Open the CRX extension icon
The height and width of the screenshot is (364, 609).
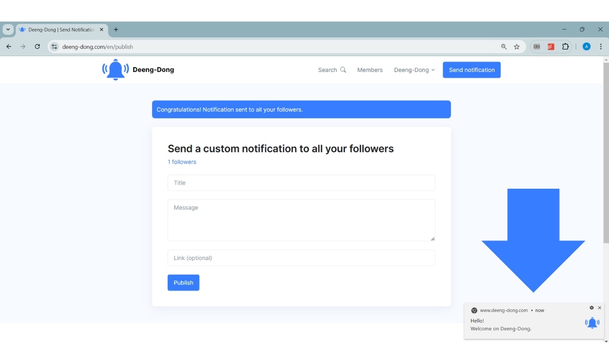point(537,46)
